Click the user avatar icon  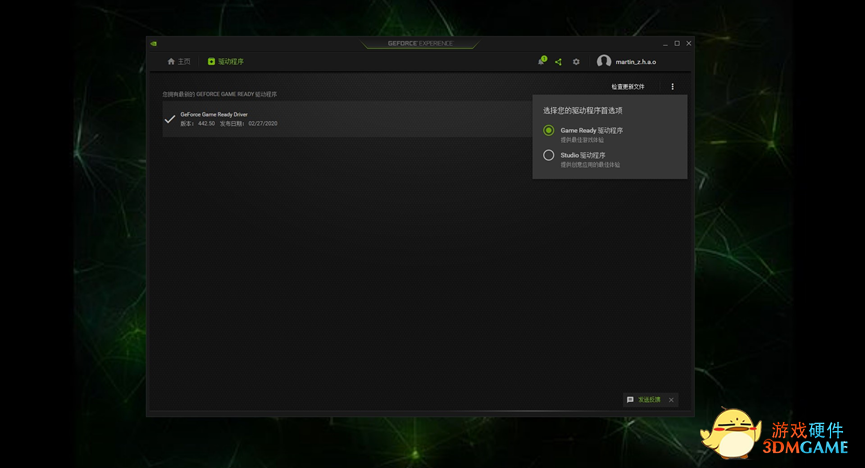(604, 61)
